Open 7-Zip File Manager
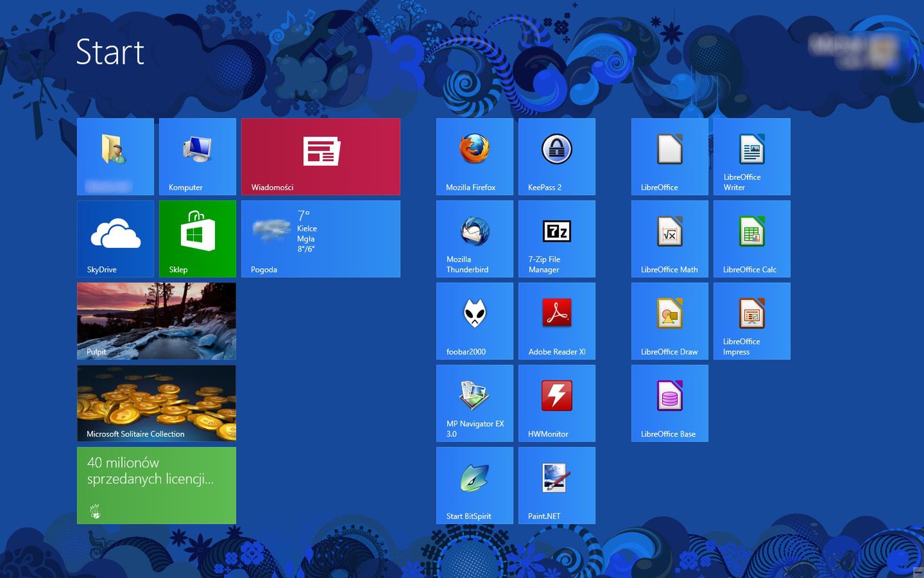 tap(557, 239)
